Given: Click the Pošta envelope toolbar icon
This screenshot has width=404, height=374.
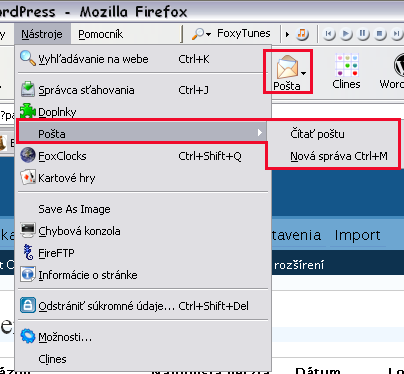Looking at the screenshot, I should tap(287, 68).
